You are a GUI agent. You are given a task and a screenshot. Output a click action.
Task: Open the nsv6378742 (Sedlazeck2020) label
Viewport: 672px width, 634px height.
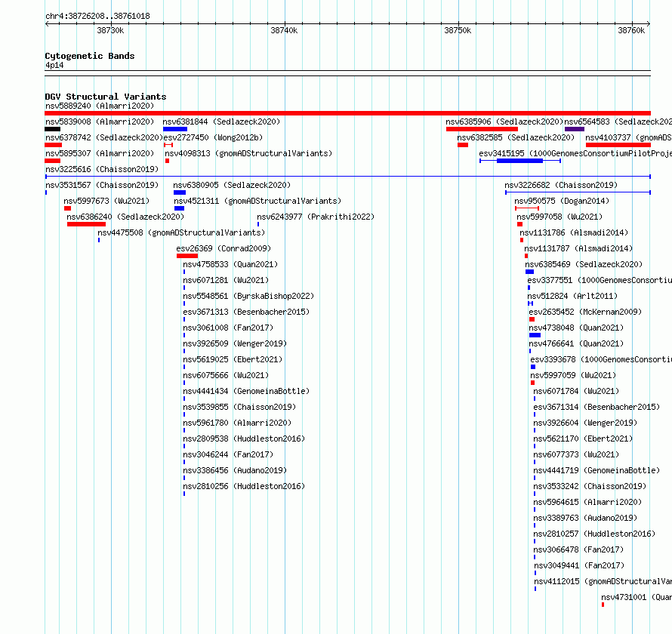coord(104,137)
